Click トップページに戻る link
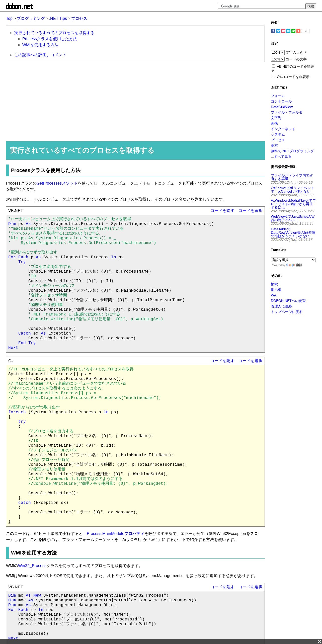 (x=286, y=312)
